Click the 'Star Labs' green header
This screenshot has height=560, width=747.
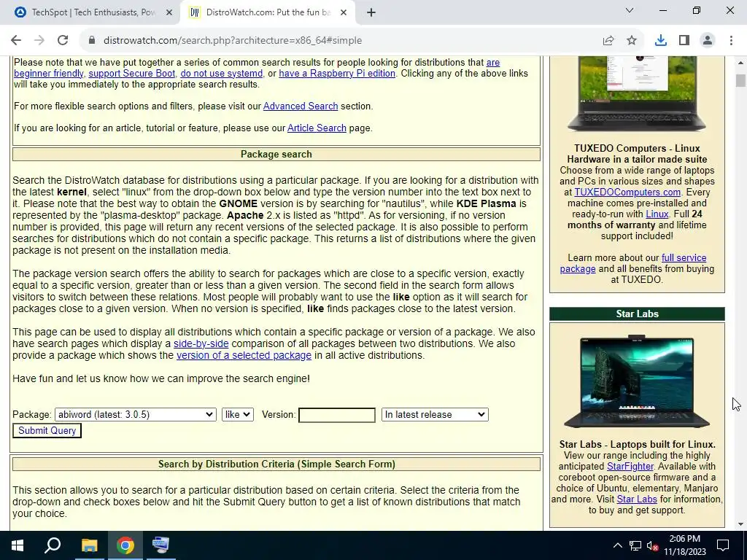click(x=637, y=314)
